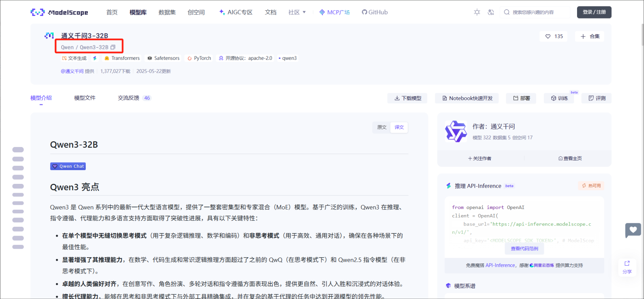644x299 pixels.
Task: Click the 通义千问 author avatar logo
Action: point(456,131)
